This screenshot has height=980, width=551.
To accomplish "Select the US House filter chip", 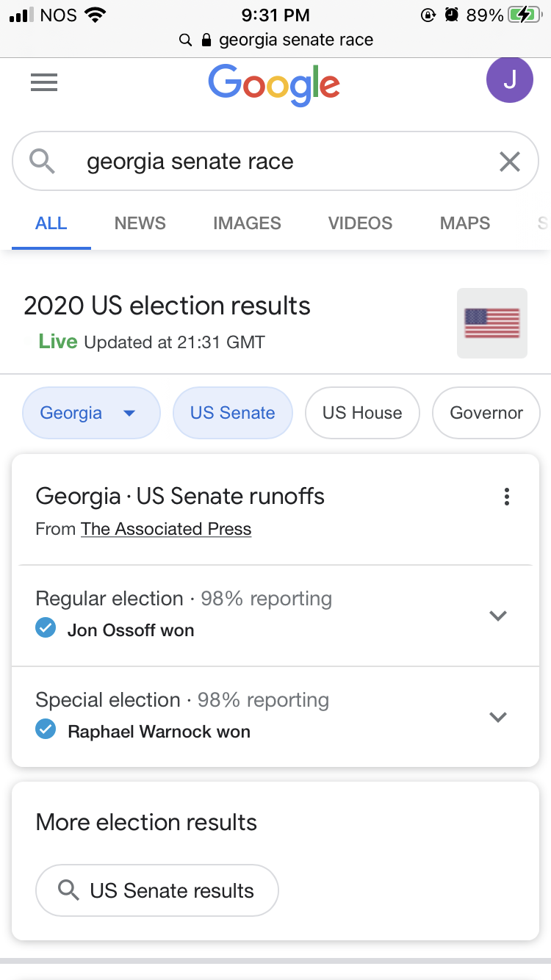I will (362, 413).
